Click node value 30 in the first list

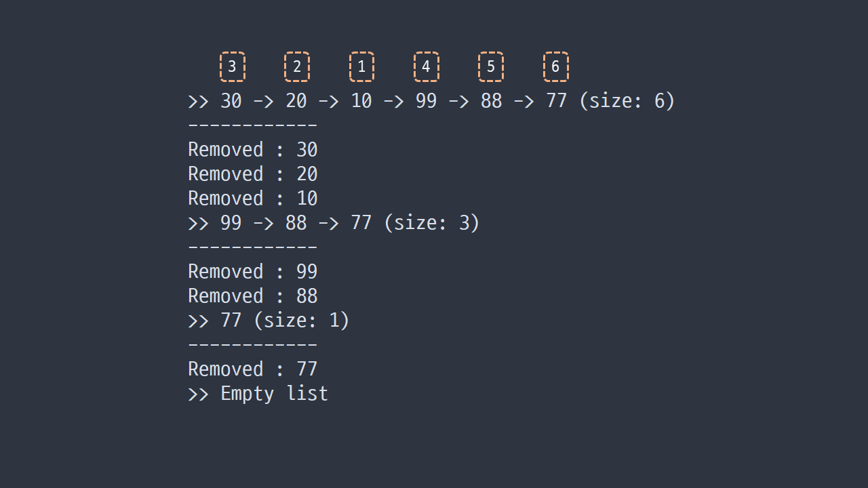pyautogui.click(x=231, y=102)
